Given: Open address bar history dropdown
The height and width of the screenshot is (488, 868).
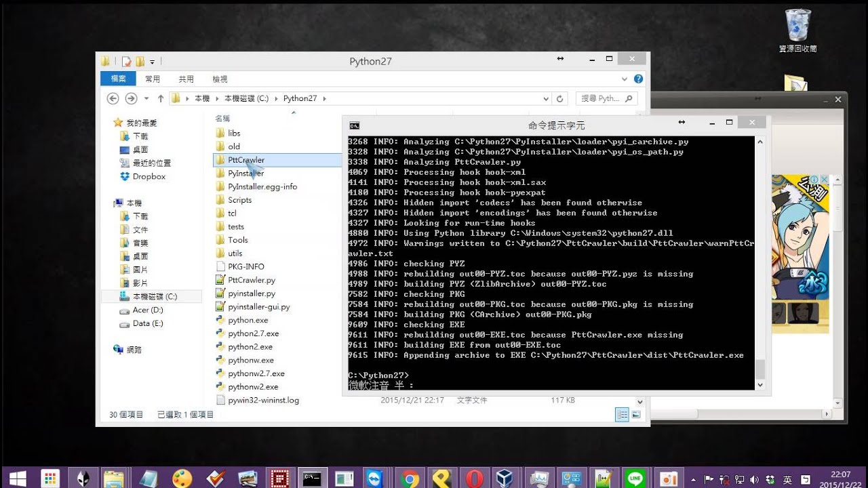Looking at the screenshot, I should pos(547,98).
